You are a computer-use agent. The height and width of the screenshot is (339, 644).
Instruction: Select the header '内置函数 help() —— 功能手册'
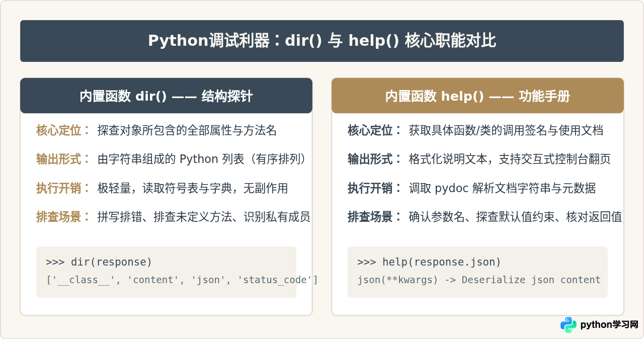click(x=477, y=96)
